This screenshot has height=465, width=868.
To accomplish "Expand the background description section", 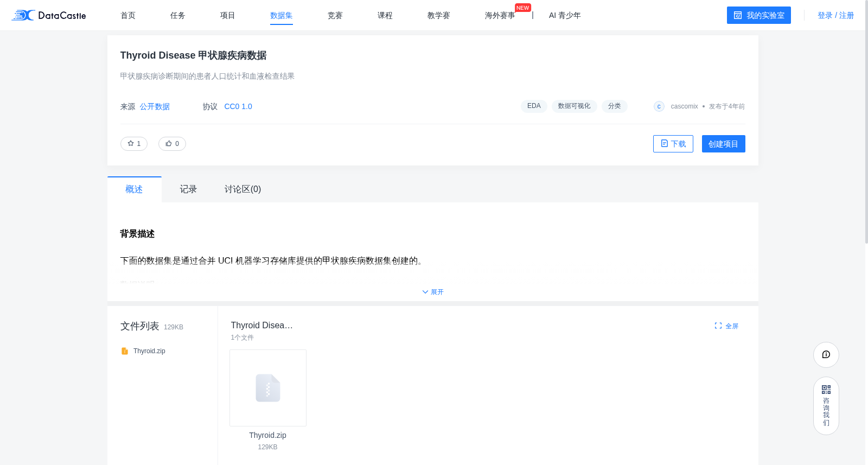I will click(433, 292).
